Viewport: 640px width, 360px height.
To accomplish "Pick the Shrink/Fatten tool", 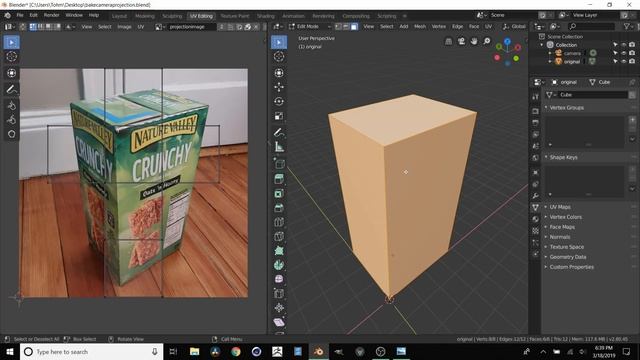I will (x=279, y=308).
